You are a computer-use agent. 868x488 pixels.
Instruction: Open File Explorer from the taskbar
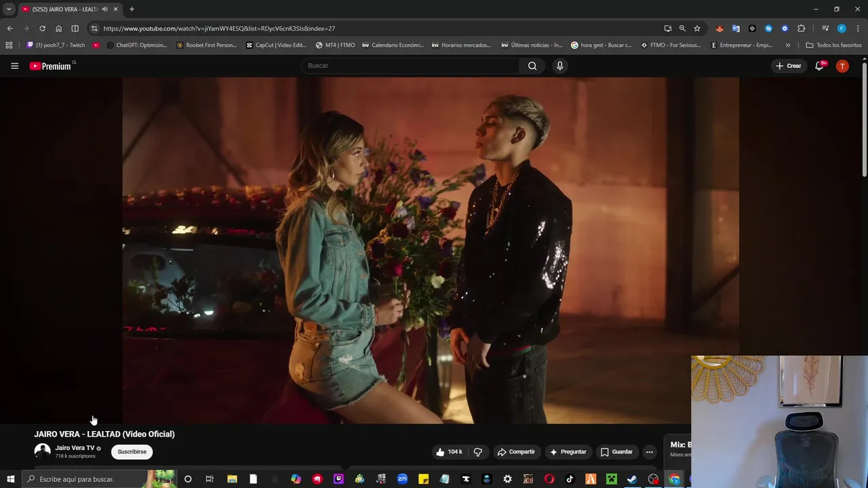(x=232, y=479)
